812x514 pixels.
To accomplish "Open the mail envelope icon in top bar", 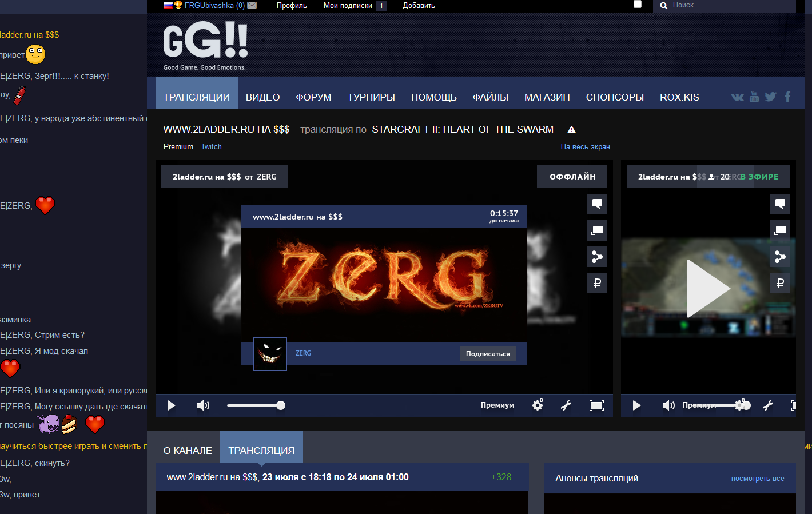I will (x=252, y=5).
